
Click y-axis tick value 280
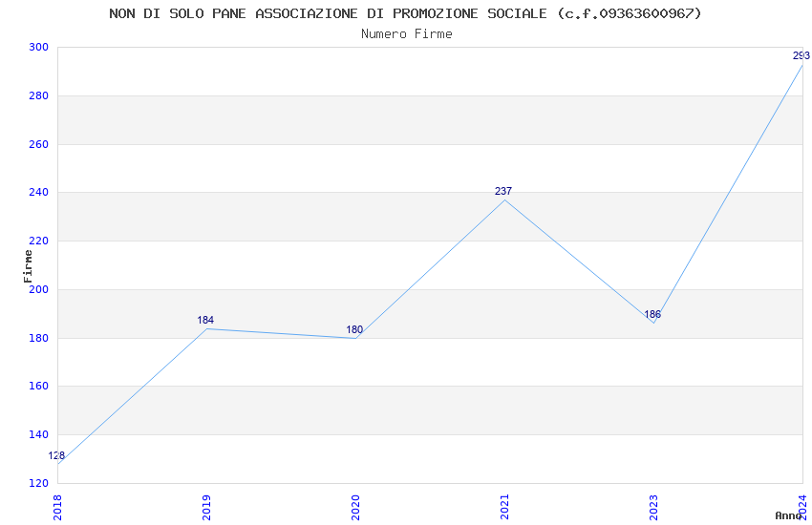[x=39, y=96]
